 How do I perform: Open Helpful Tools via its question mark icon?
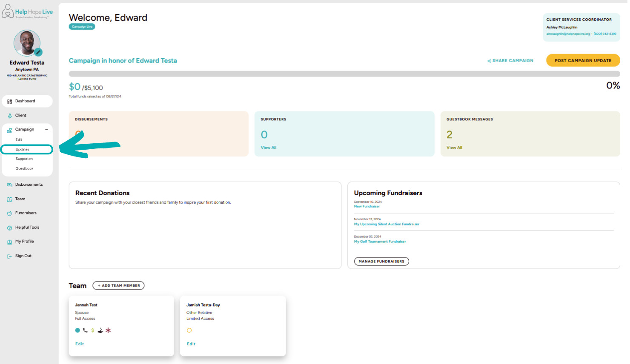coord(9,227)
